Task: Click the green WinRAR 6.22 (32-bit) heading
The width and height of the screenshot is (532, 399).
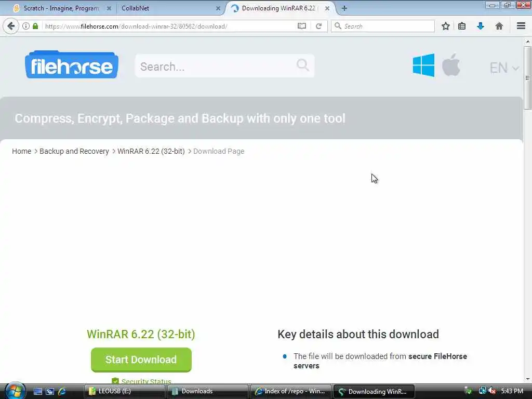Action: click(x=141, y=334)
